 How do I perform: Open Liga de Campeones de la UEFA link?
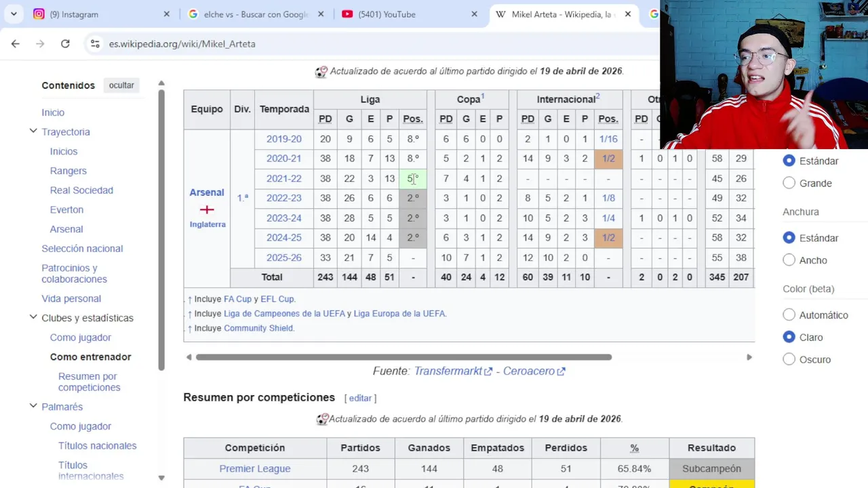click(x=284, y=314)
